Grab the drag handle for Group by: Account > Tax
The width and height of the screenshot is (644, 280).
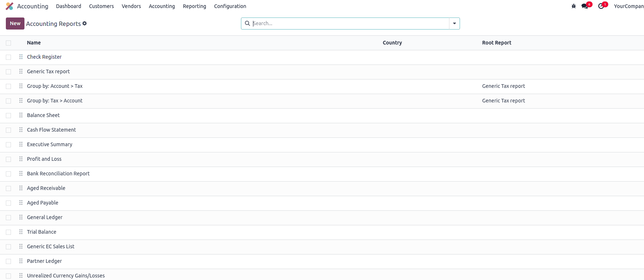pos(21,86)
